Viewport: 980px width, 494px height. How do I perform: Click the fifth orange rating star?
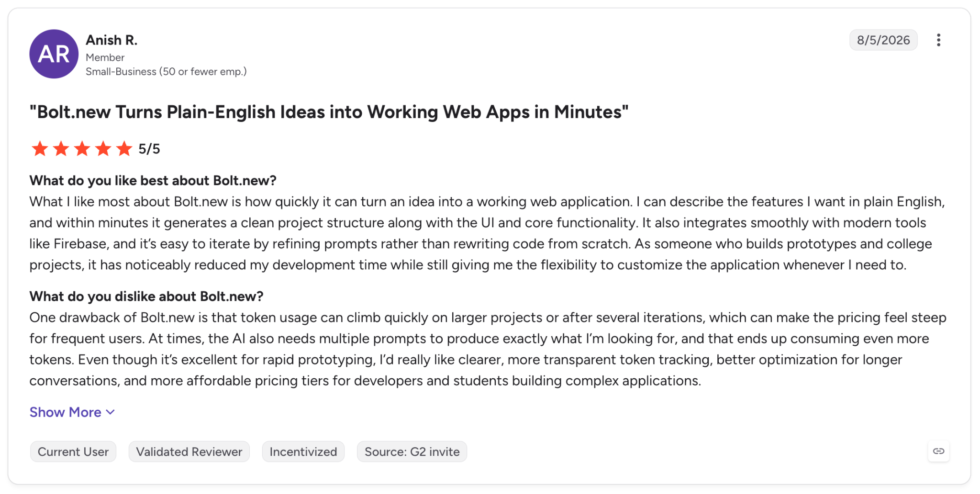(124, 149)
